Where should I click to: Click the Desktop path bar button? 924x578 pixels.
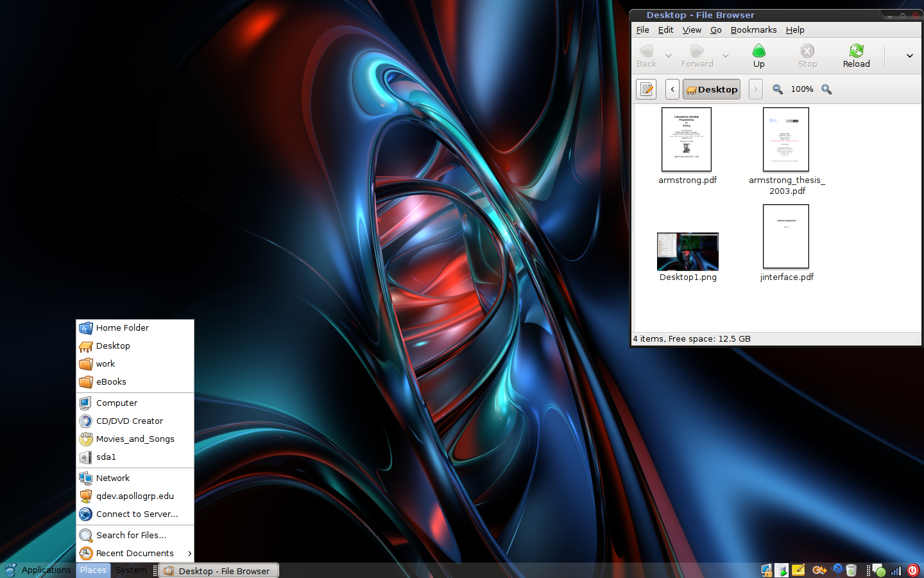click(712, 89)
